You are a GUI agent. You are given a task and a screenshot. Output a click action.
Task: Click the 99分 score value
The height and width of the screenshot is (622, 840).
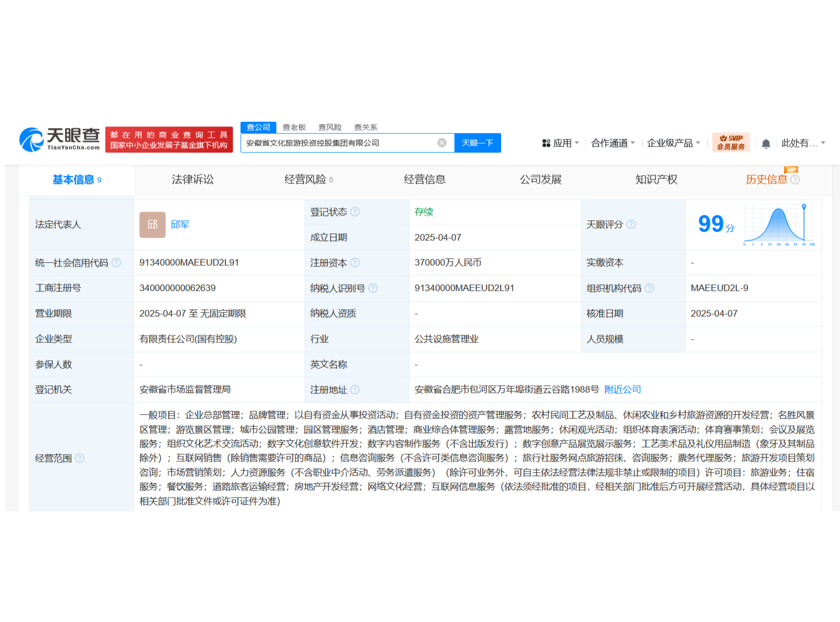716,224
